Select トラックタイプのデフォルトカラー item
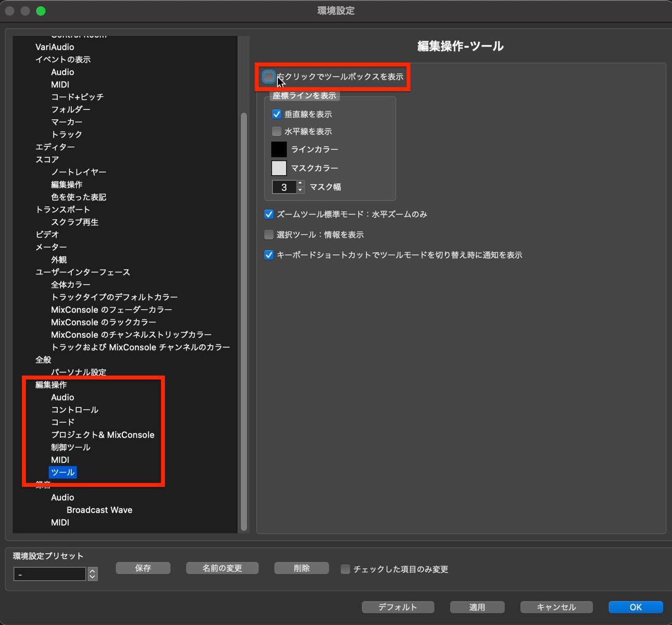This screenshot has height=625, width=672. (x=115, y=297)
